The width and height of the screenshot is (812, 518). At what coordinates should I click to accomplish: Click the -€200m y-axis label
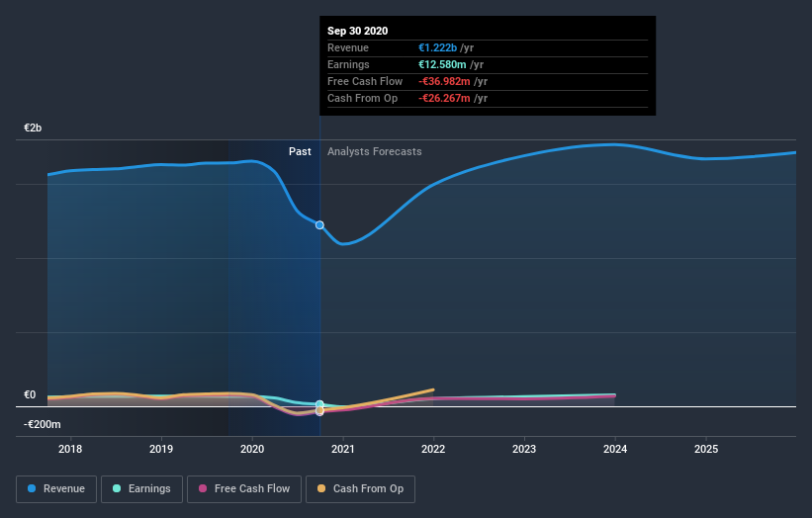(42, 424)
